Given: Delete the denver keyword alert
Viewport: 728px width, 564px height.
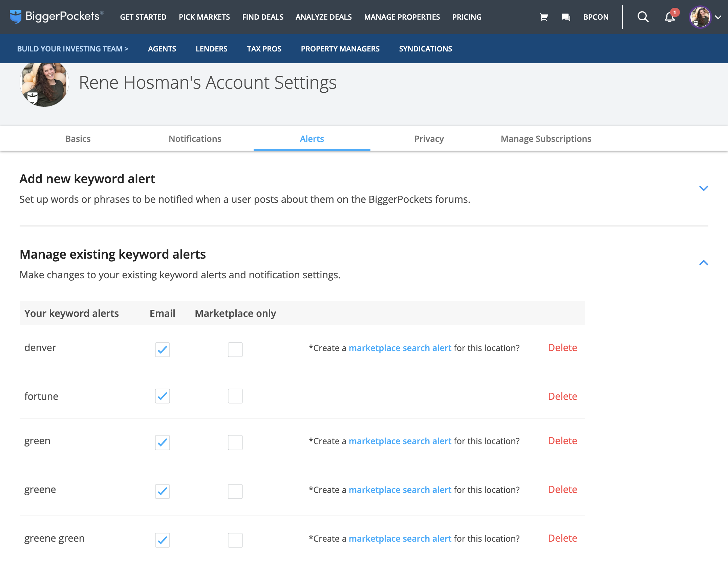Looking at the screenshot, I should (x=562, y=348).
